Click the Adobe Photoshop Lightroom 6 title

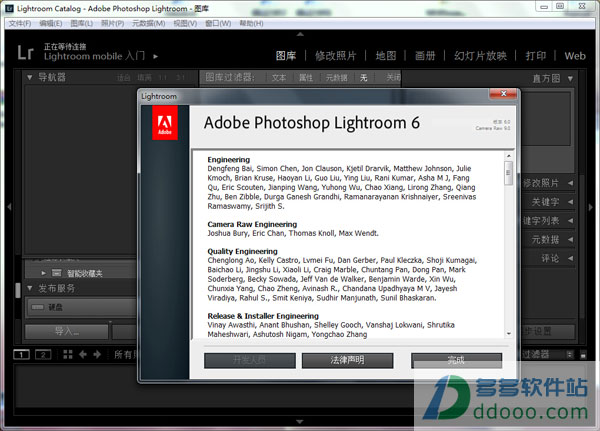click(312, 123)
